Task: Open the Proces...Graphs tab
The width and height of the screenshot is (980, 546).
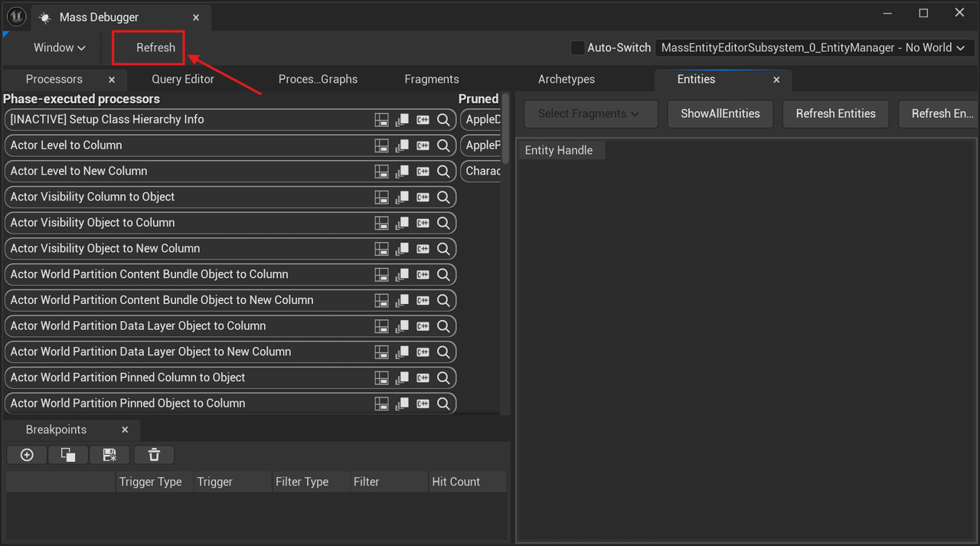Action: coord(318,80)
